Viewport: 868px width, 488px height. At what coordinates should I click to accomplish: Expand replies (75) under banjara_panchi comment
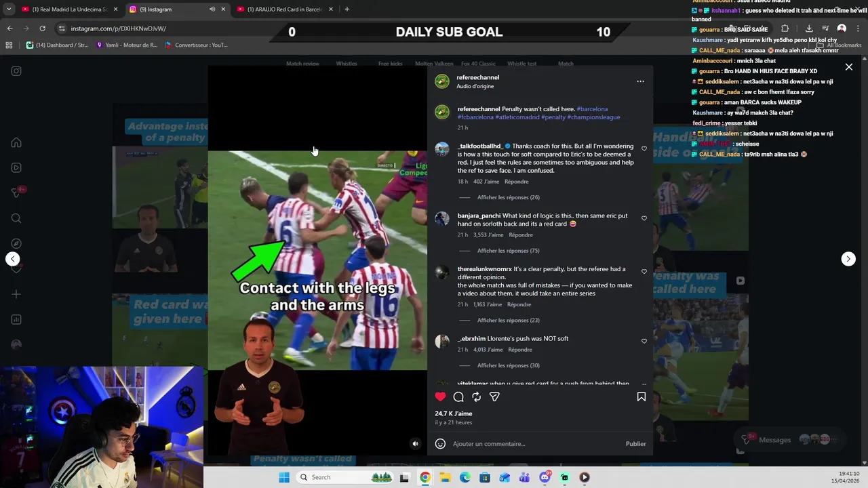tap(508, 251)
